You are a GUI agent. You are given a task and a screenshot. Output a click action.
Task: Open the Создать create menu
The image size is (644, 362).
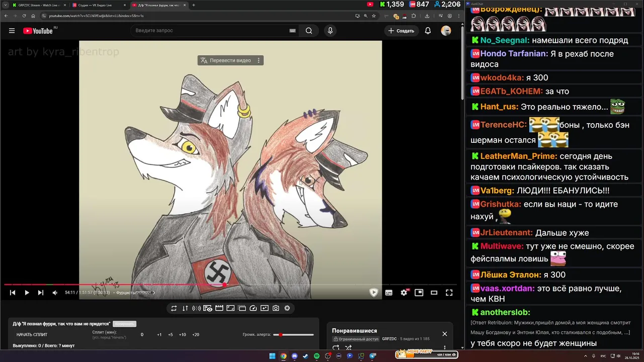[x=401, y=31]
